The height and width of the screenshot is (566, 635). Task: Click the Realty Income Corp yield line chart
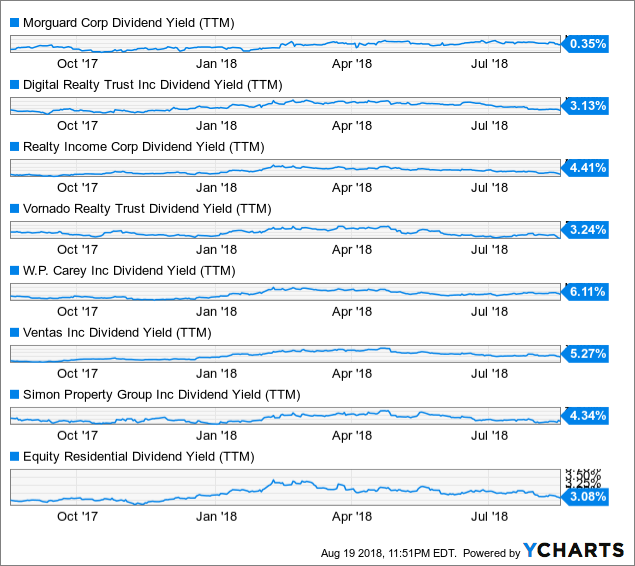286,168
